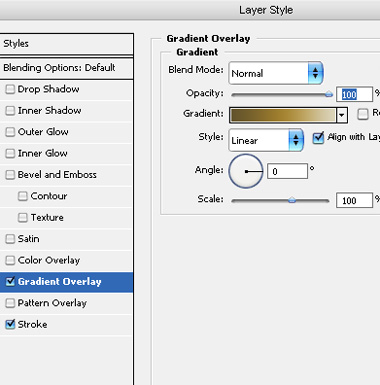Tick the Inner Glow checkbox

pos(10,153)
